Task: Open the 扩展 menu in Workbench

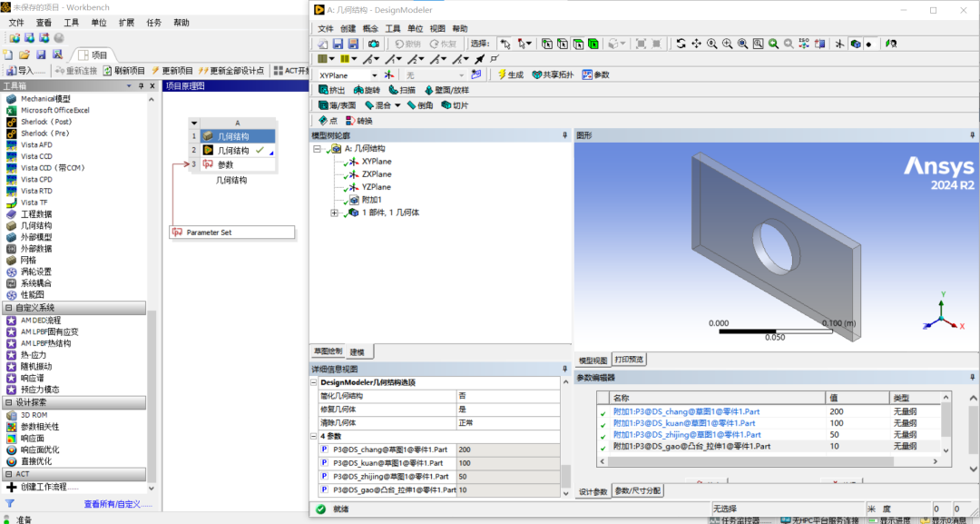Action: point(126,23)
